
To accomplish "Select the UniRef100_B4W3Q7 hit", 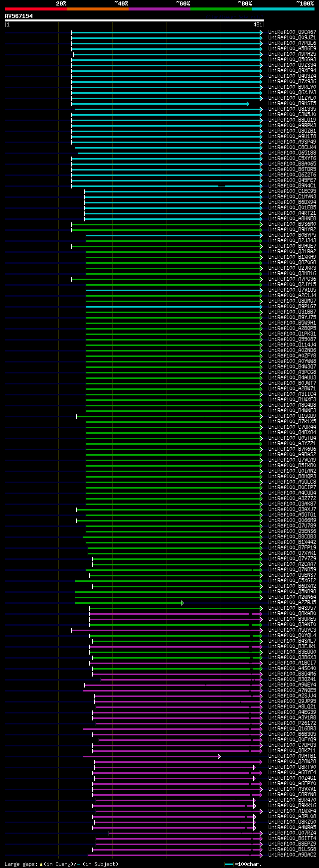I will coord(292,367).
